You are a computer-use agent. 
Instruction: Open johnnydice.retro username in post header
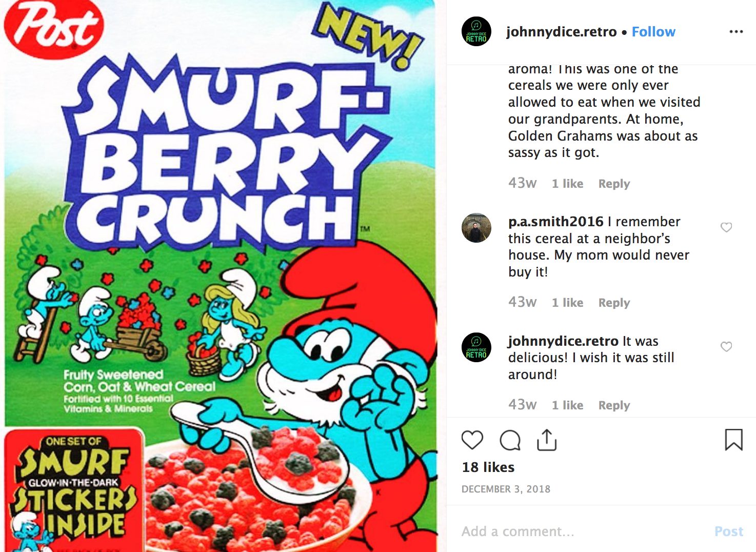(x=562, y=32)
